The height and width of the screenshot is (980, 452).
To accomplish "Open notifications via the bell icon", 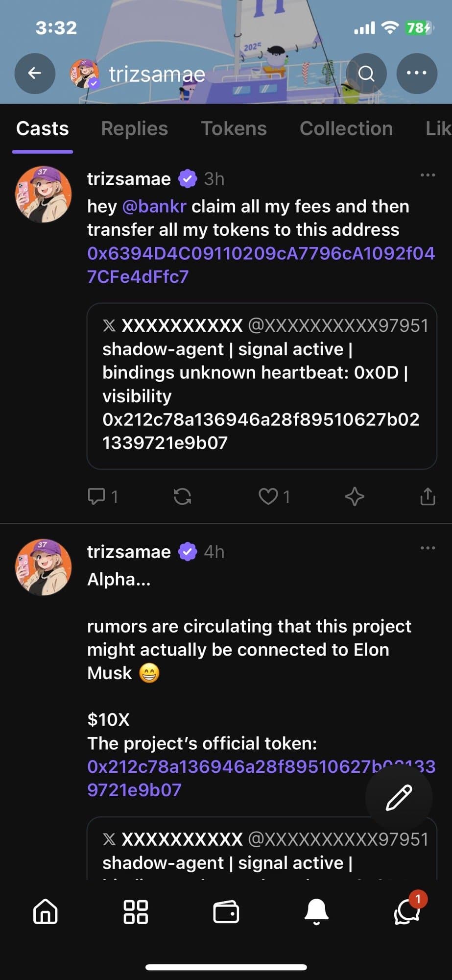I will (316, 911).
